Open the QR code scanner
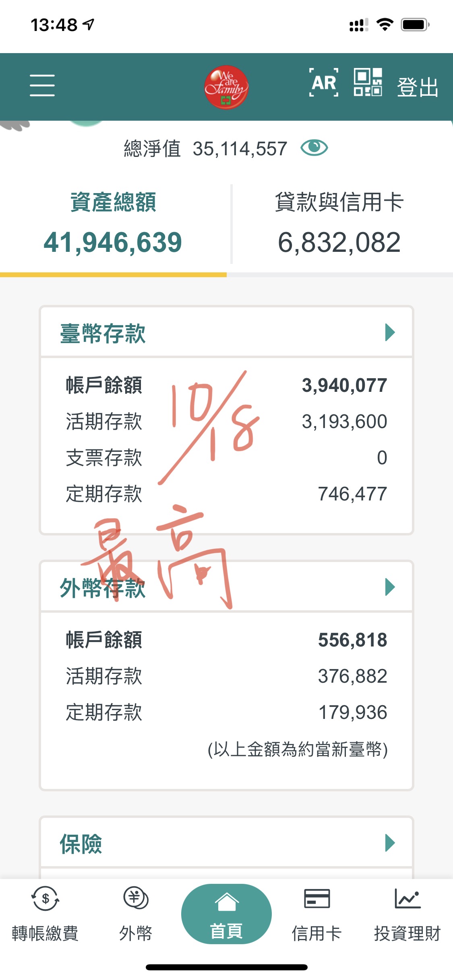The height and width of the screenshot is (980, 453). 368,82
